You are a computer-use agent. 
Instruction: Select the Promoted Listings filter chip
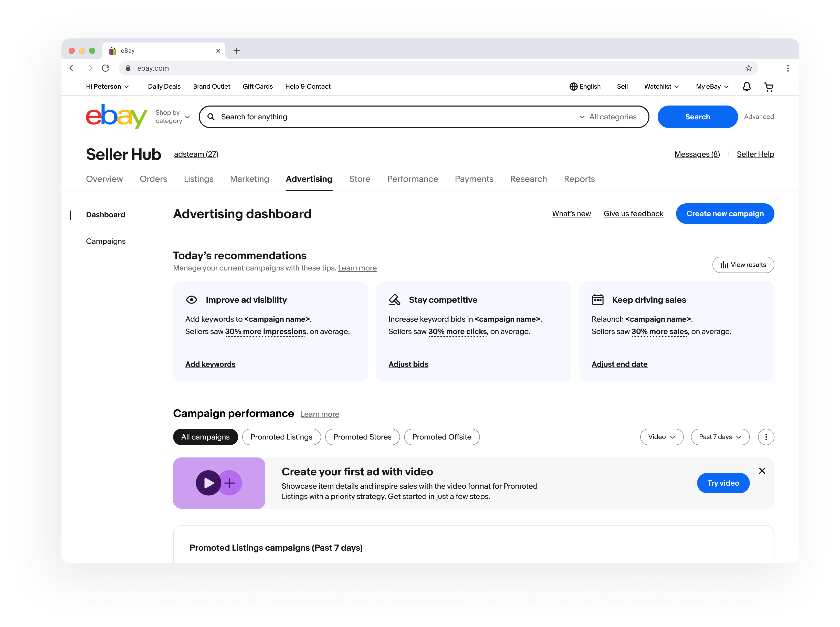click(x=281, y=437)
